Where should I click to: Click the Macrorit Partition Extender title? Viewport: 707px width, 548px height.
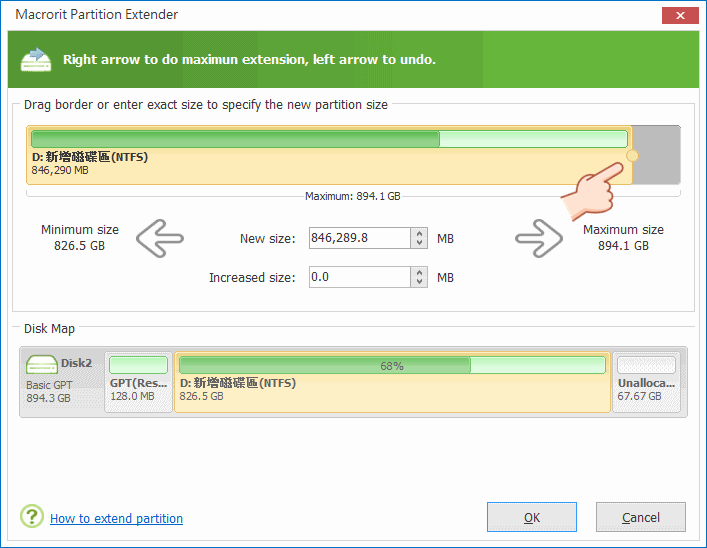tap(96, 14)
